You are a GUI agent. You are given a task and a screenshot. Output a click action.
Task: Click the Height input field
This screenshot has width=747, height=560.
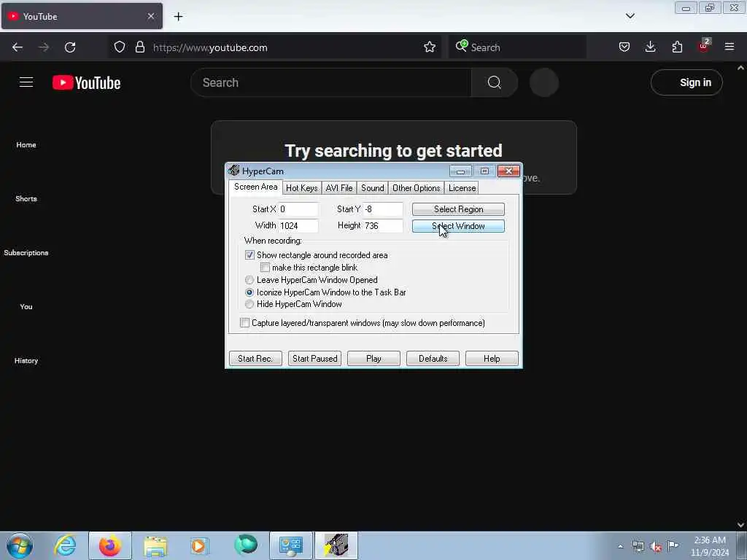click(x=383, y=226)
